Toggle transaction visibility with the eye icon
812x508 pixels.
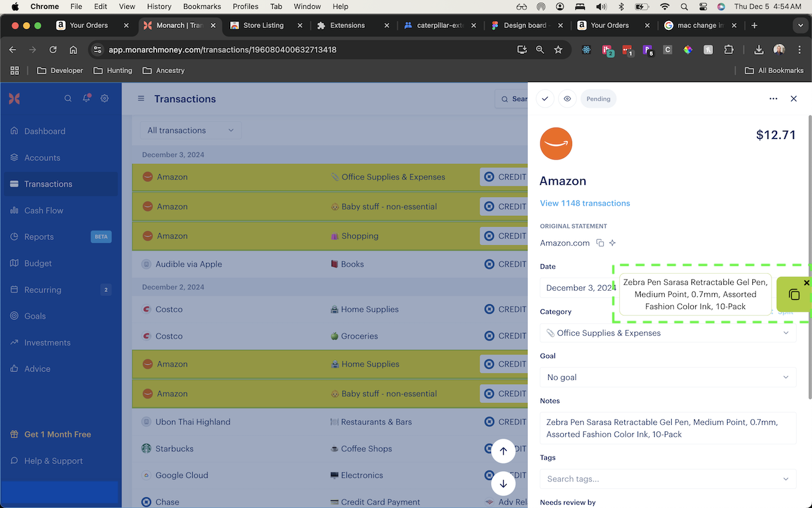tap(567, 98)
